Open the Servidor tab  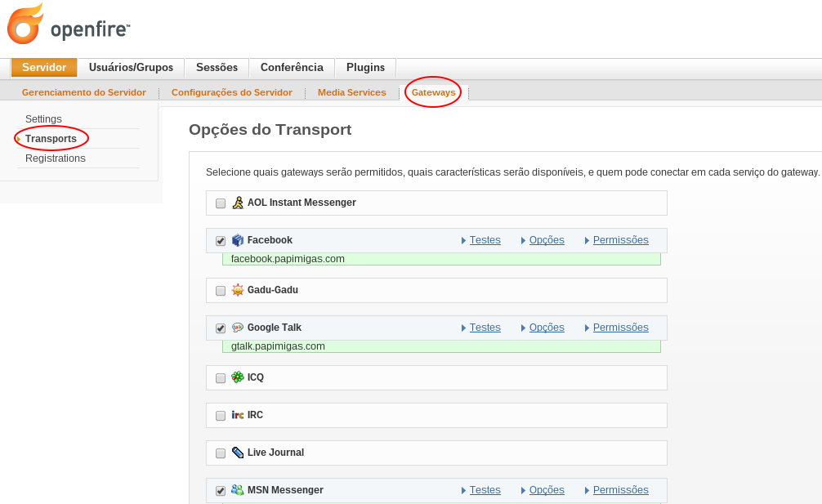[x=44, y=68]
